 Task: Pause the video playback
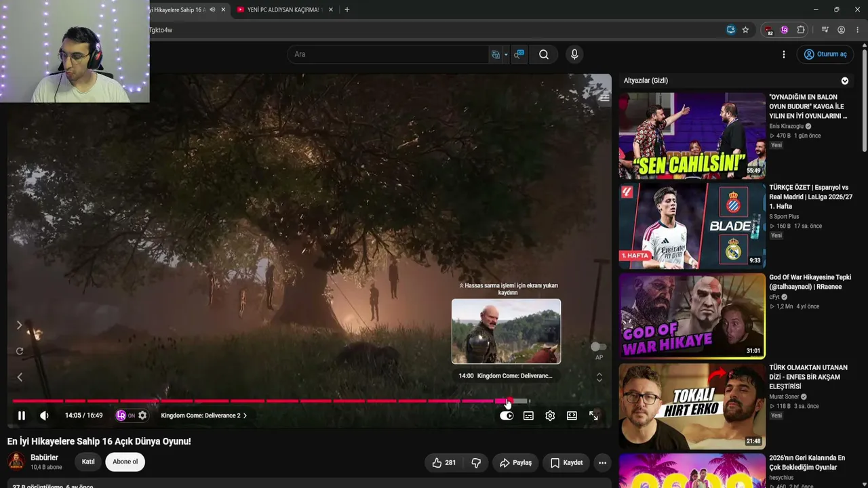coord(21,415)
